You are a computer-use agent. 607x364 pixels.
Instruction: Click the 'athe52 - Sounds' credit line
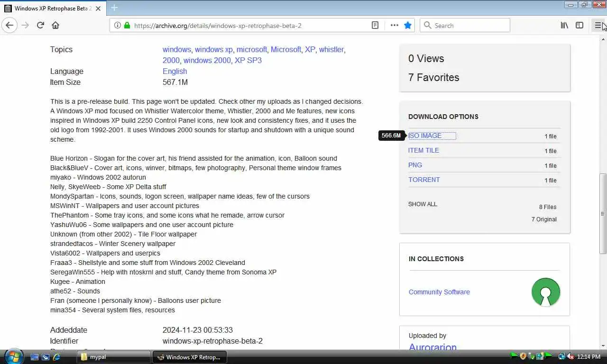coord(75,291)
